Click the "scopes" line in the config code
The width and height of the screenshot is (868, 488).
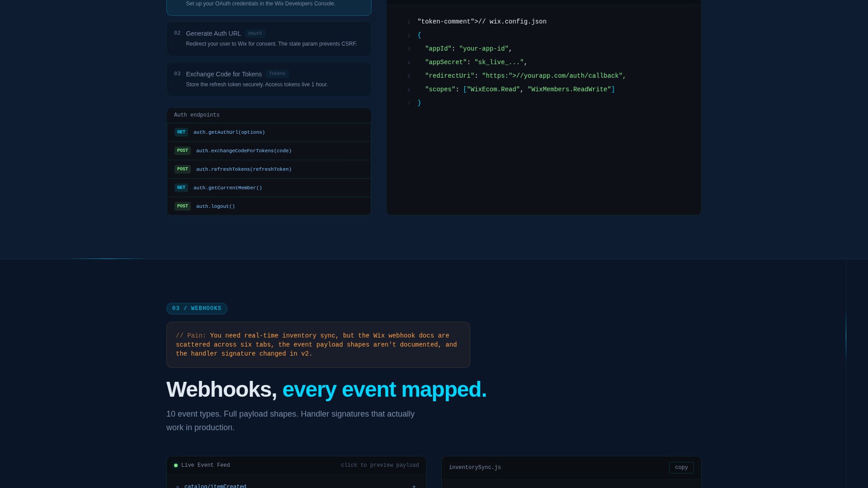[520, 89]
